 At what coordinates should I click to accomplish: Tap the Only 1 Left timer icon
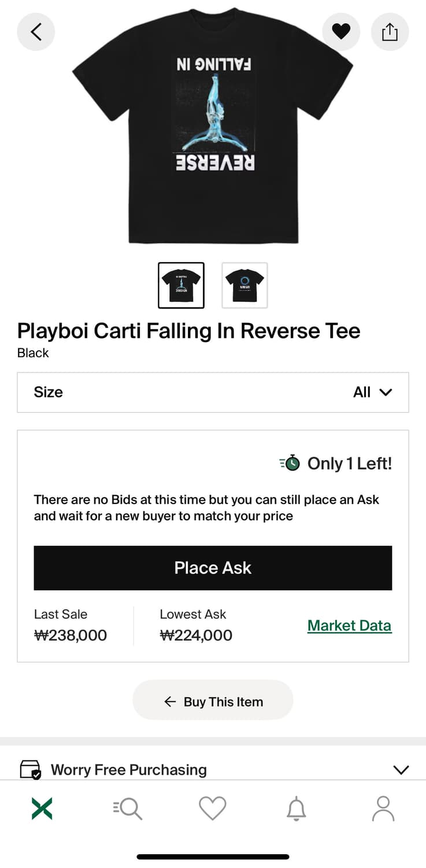[x=290, y=463]
